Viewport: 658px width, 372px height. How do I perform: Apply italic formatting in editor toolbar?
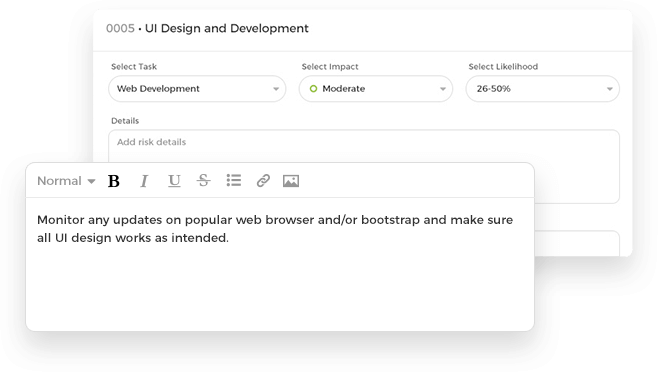(144, 181)
